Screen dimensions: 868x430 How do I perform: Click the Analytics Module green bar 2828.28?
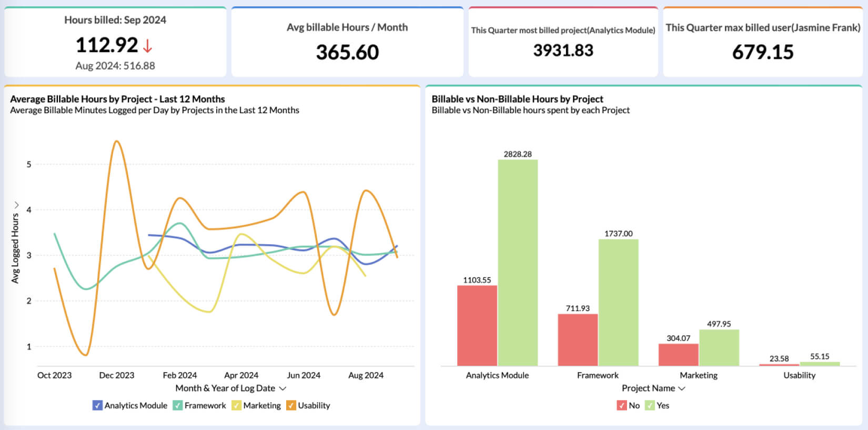pos(518,263)
